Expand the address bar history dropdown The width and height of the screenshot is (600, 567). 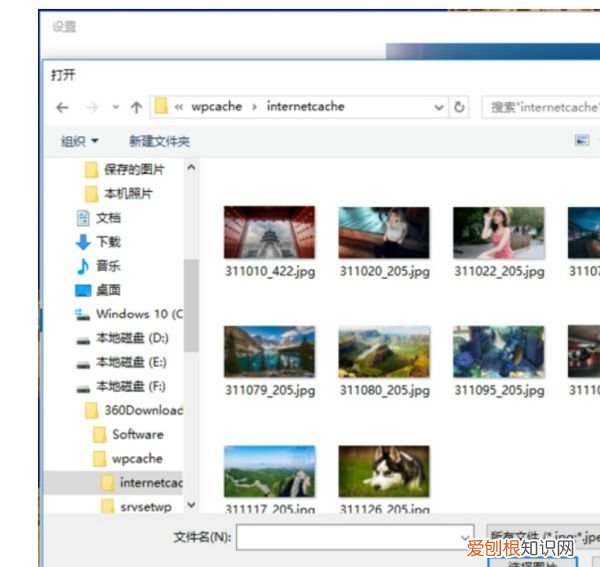(439, 108)
